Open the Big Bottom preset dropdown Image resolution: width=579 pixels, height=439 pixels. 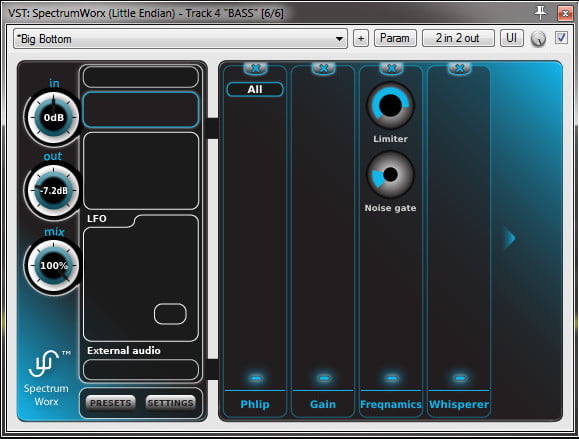click(180, 38)
